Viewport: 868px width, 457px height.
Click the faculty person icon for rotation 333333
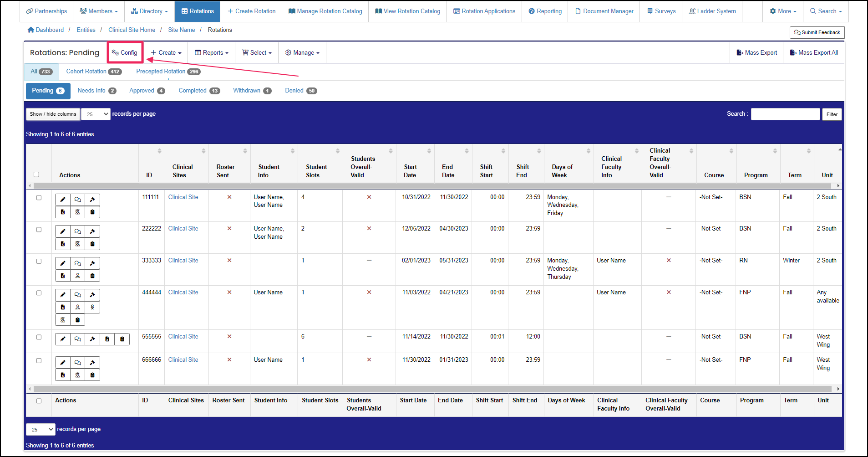pos(77,275)
